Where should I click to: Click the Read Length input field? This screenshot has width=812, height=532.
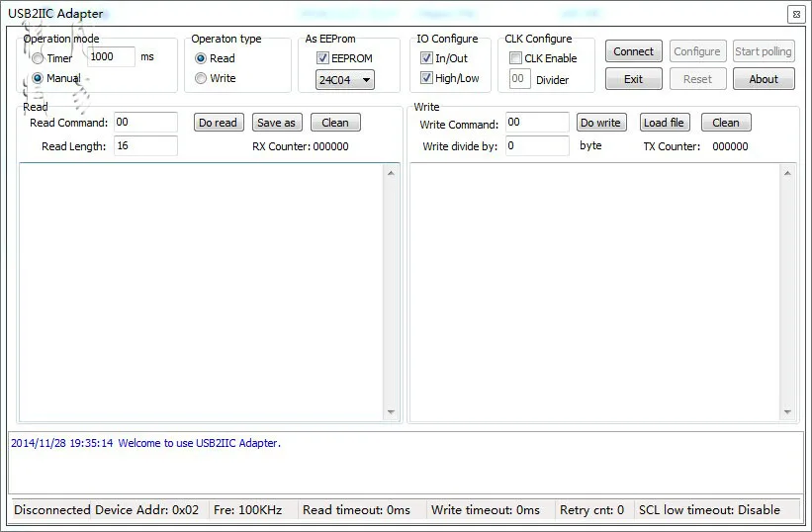tap(145, 146)
